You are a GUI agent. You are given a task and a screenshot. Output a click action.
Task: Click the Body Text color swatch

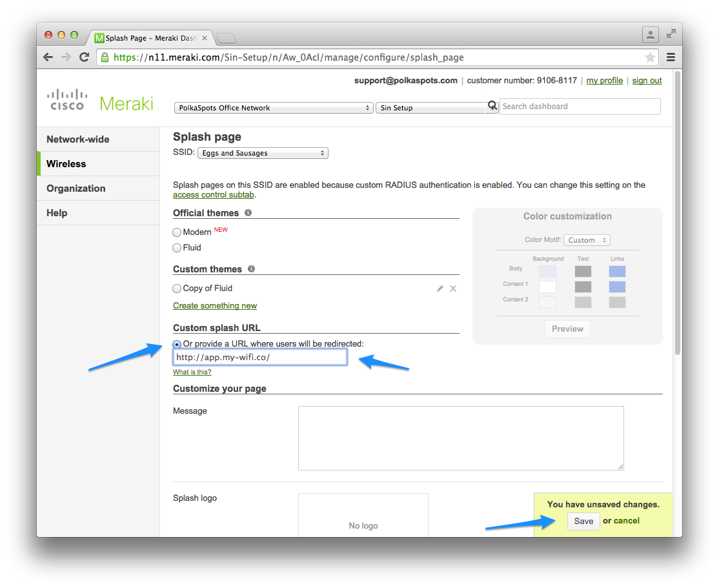point(583,272)
